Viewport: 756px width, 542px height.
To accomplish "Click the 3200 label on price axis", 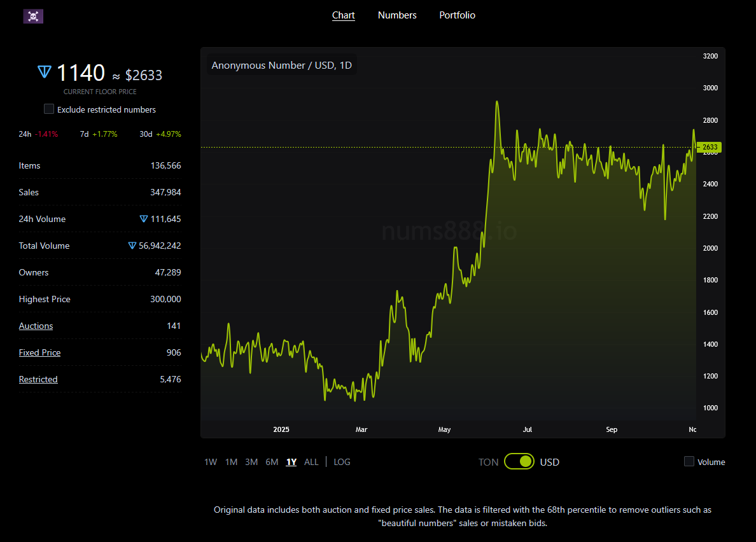I will pyautogui.click(x=710, y=56).
